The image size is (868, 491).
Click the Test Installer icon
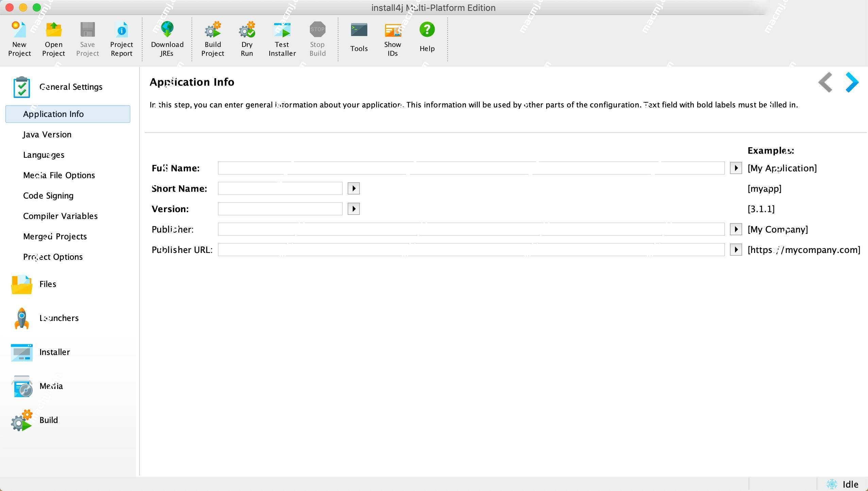click(282, 30)
